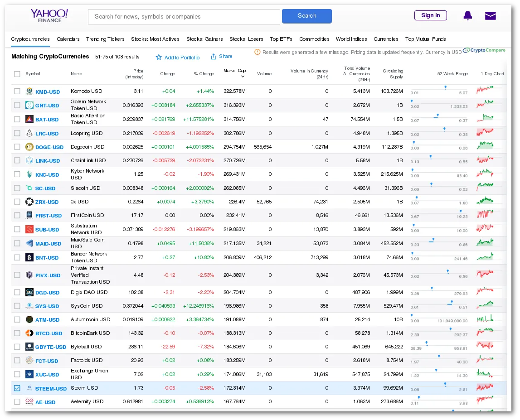Open the LINK-USD symbol link

click(48, 161)
